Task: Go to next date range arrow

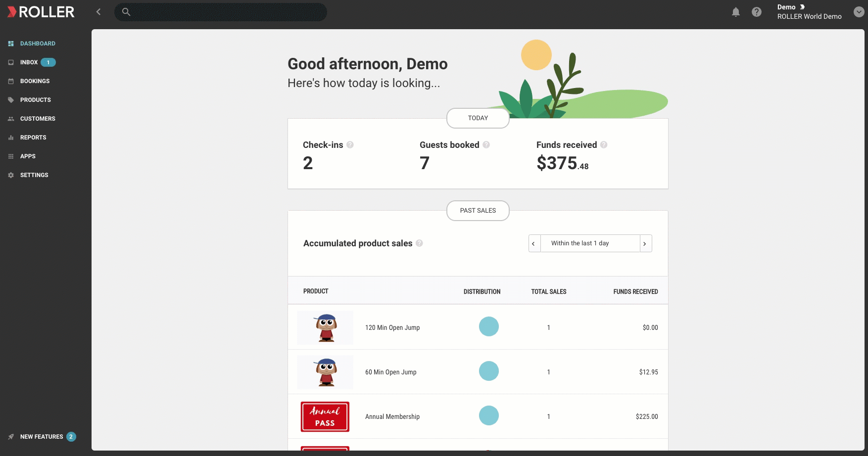Action: [x=645, y=243]
